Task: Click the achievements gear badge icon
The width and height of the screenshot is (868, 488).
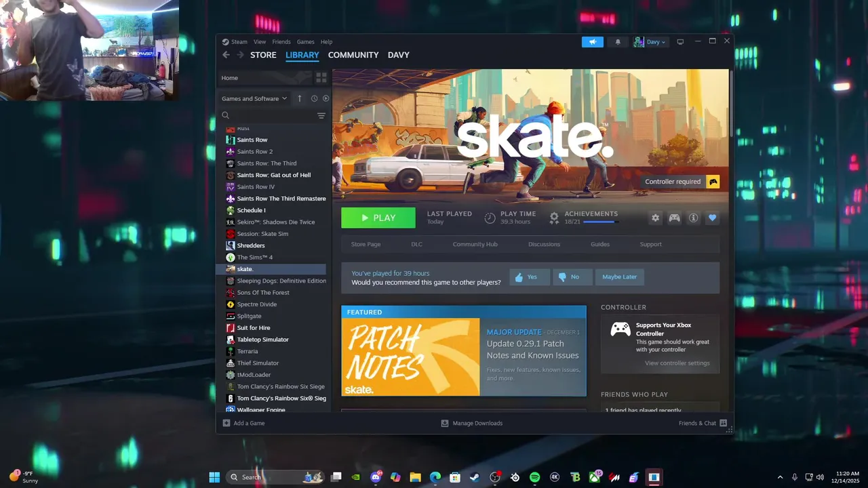Action: 554,218
